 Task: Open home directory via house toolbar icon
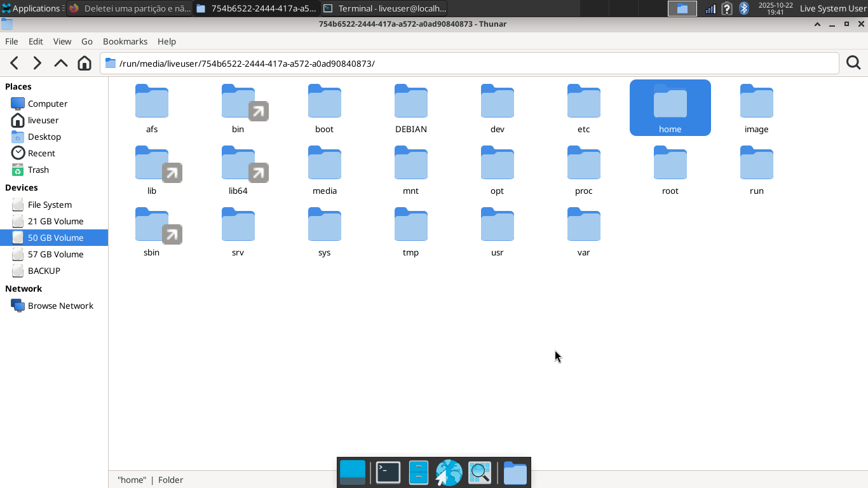(85, 63)
